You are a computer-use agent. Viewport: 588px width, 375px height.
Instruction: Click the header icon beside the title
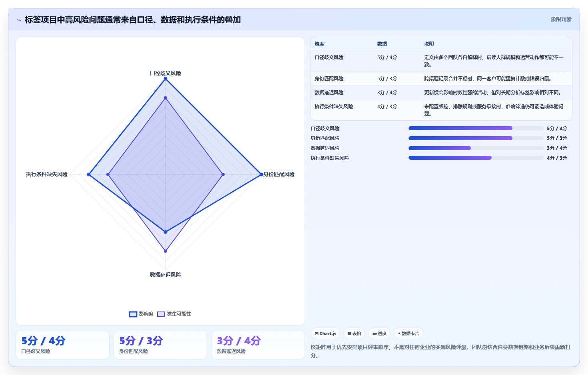click(19, 20)
